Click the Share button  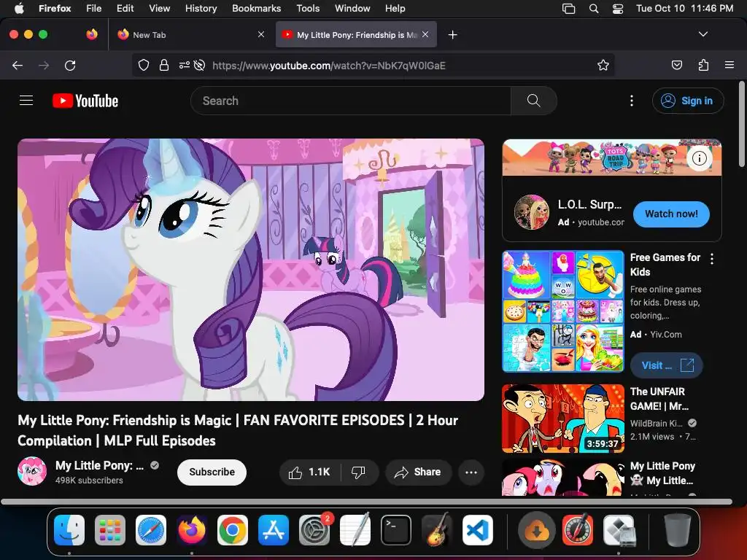point(418,472)
